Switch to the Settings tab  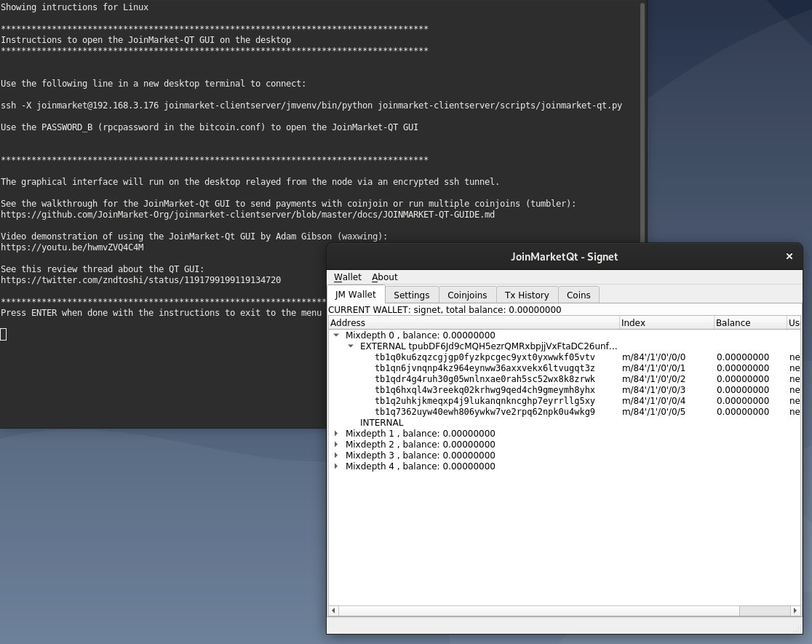[411, 295]
